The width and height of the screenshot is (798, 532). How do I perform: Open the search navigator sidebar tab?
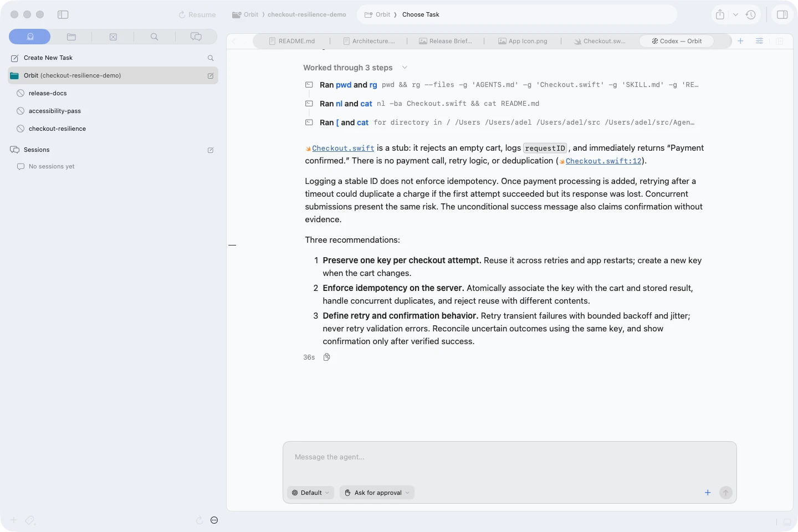tap(155, 37)
